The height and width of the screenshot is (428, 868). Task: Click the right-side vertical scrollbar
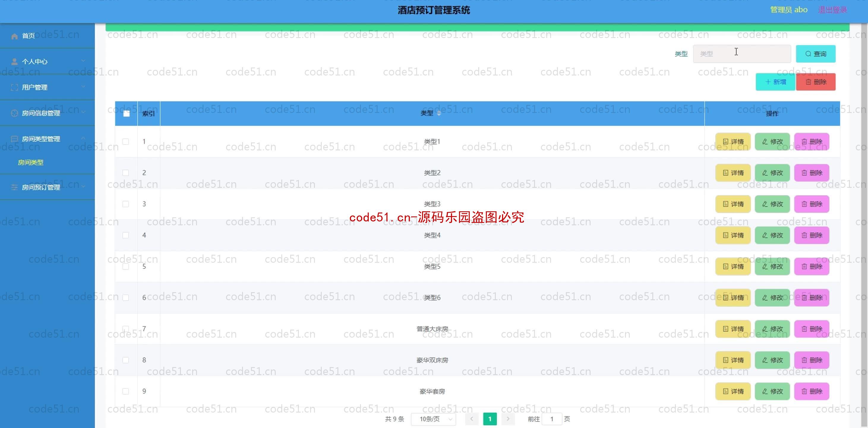tap(865, 225)
